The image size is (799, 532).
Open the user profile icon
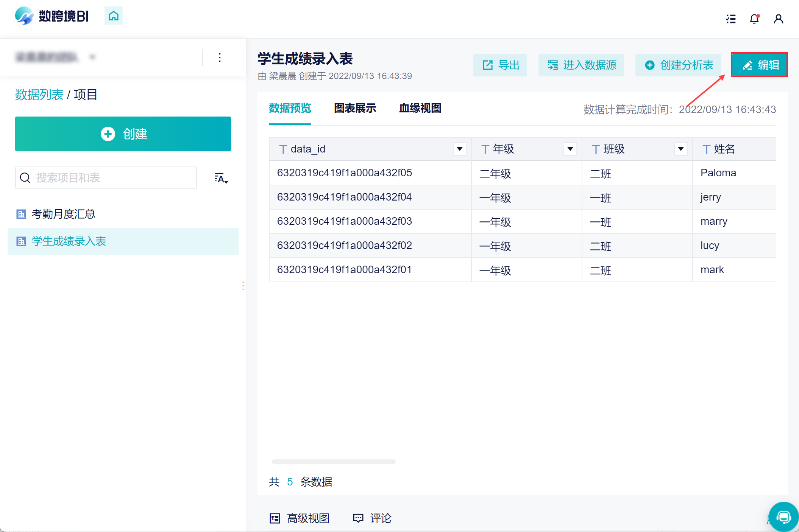click(x=779, y=19)
